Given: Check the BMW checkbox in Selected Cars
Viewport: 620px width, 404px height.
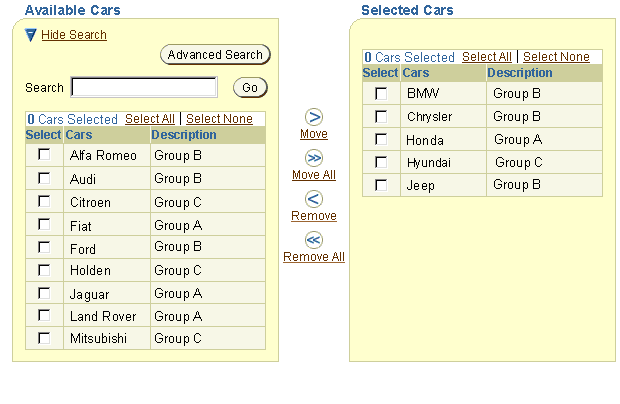Looking at the screenshot, I should tap(381, 93).
